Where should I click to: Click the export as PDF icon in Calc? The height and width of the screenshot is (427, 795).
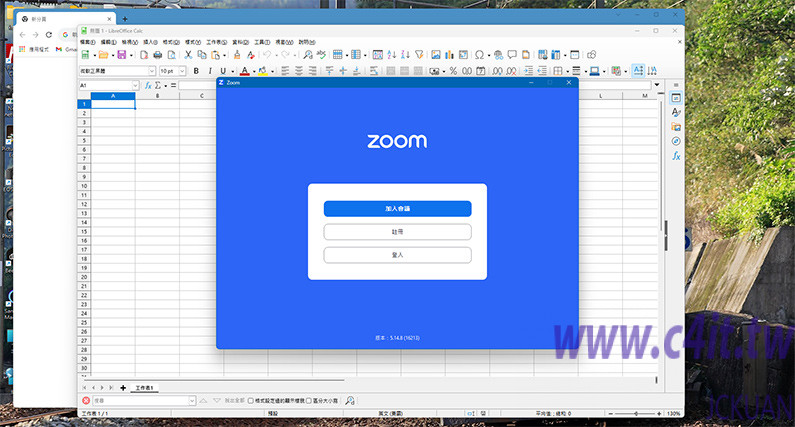(144, 55)
